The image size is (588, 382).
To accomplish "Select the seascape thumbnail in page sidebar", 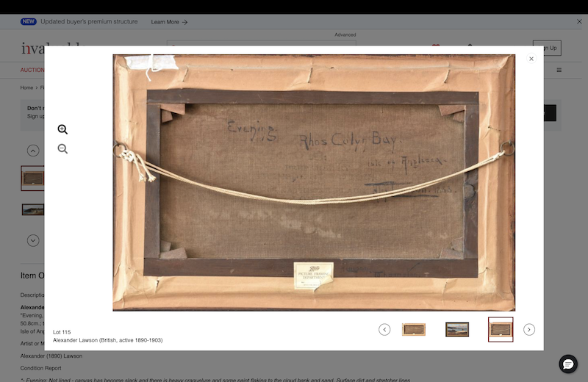I will (x=32, y=209).
